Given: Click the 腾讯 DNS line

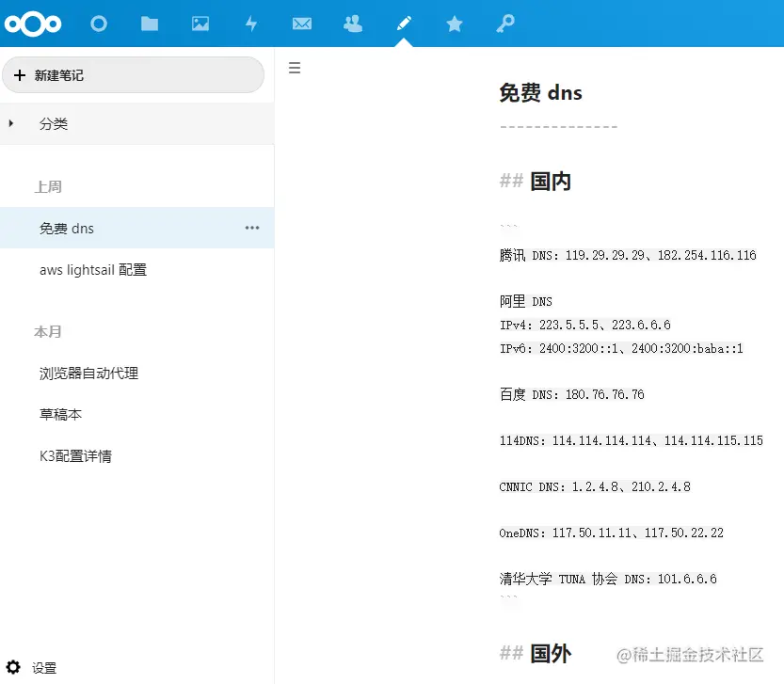Looking at the screenshot, I should [628, 255].
